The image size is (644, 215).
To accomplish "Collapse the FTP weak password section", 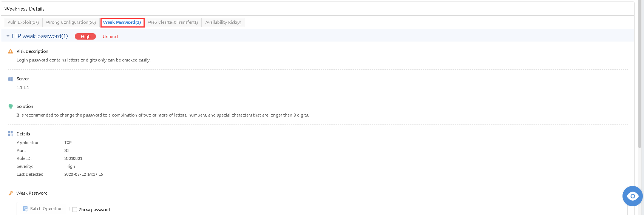I will [x=8, y=36].
